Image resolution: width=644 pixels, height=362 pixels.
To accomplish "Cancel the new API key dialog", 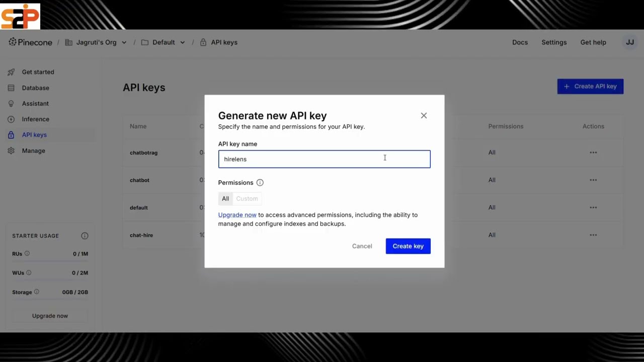I will click(362, 246).
